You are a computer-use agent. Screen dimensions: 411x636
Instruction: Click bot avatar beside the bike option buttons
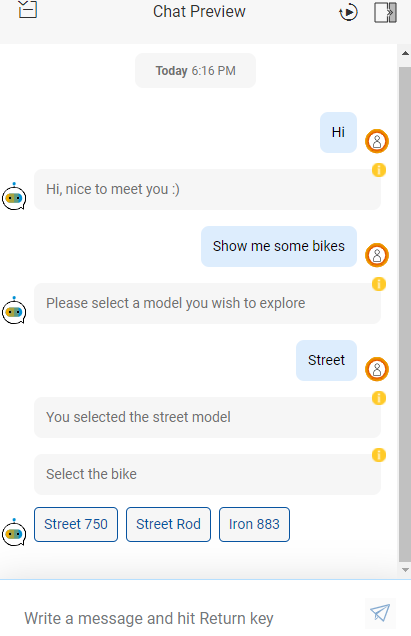click(14, 533)
